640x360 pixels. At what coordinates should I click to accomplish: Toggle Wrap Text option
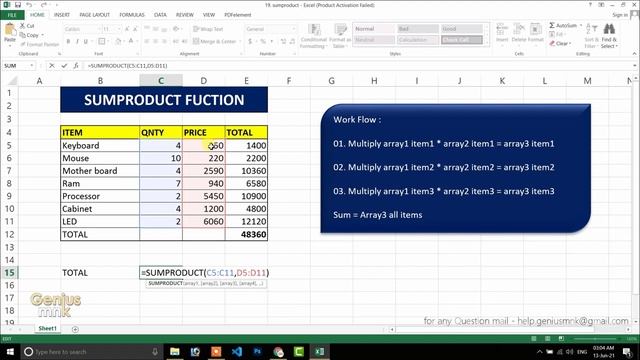(x=208, y=29)
